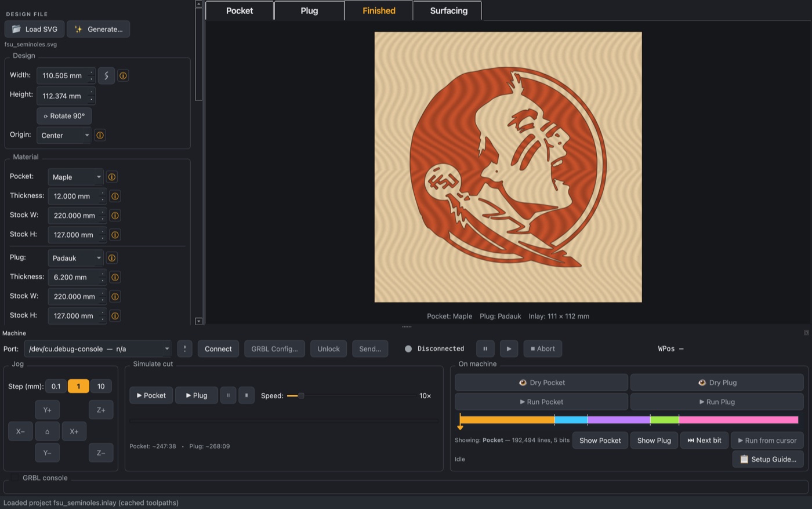The height and width of the screenshot is (509, 812).
Task: Toggle the GRBL console checkbox
Action: coord(14,478)
